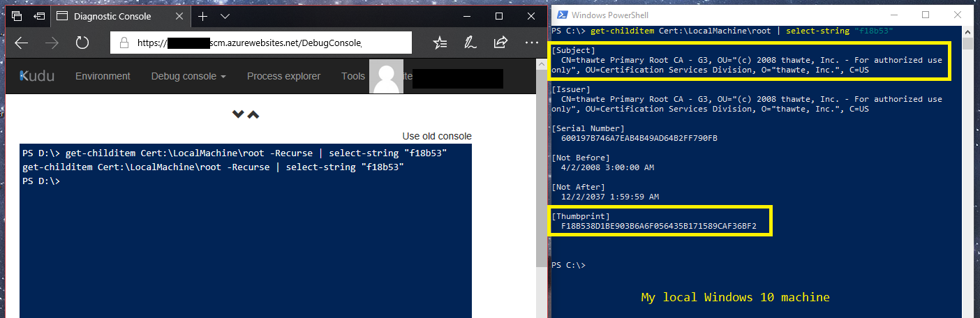The height and width of the screenshot is (318, 980).
Task: Click the [Subject] line in PowerShell output
Action: point(574,50)
